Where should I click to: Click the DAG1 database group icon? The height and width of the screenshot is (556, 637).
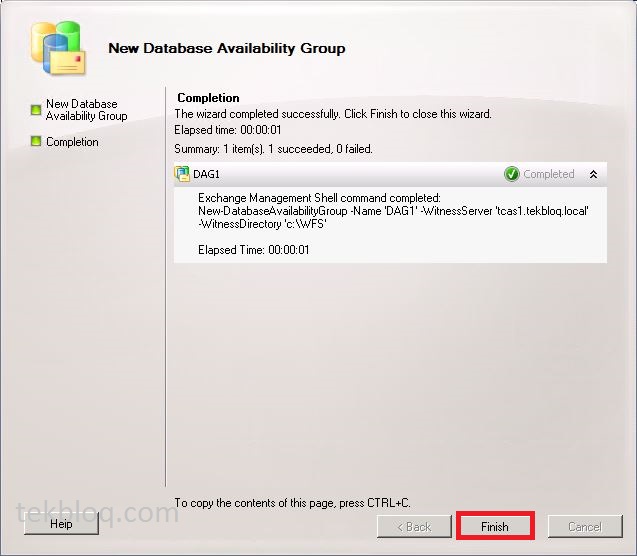(182, 174)
